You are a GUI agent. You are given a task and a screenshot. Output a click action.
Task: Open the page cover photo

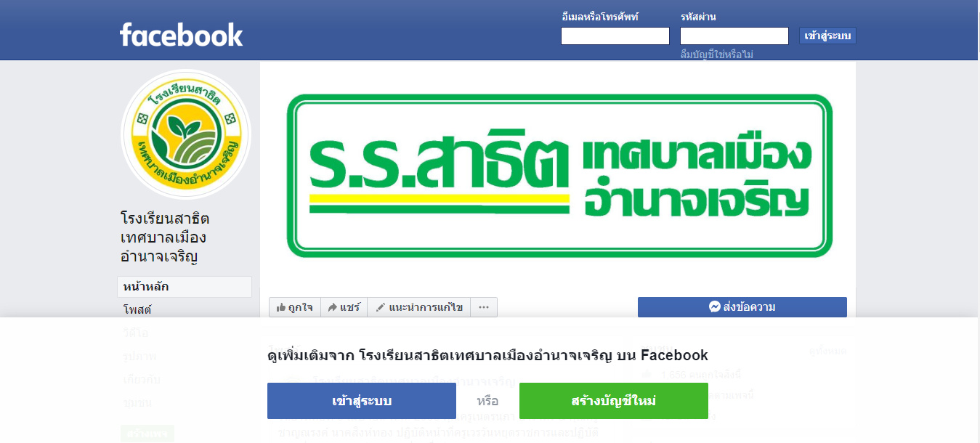tap(558, 176)
